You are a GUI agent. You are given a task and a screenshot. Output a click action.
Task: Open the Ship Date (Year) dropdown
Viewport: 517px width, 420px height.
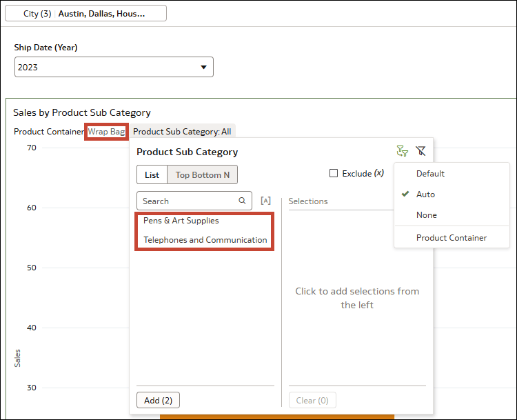pyautogui.click(x=114, y=67)
